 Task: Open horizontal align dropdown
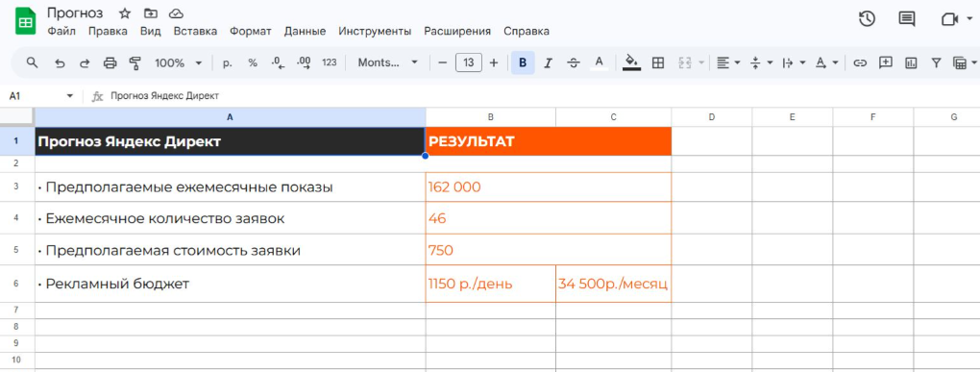click(728, 62)
